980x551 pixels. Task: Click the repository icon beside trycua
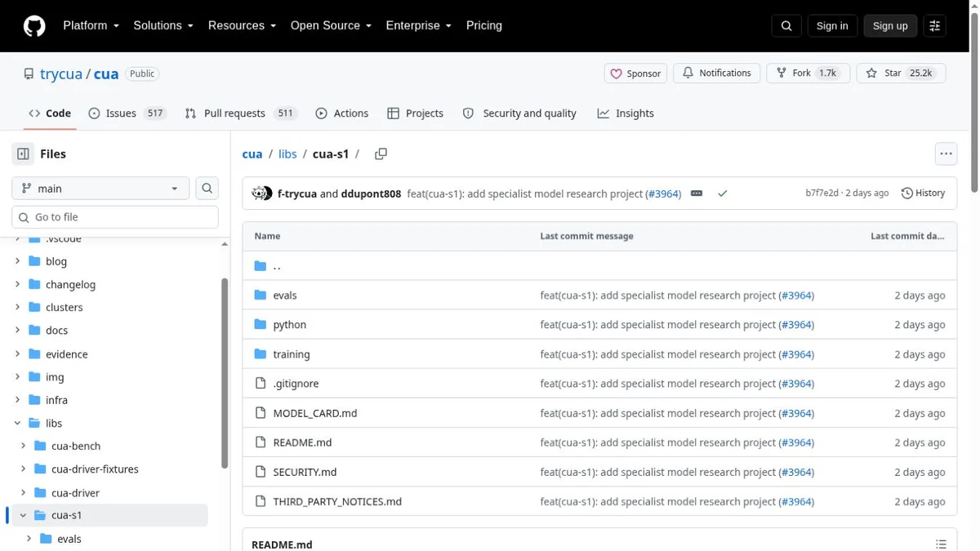[x=29, y=73]
